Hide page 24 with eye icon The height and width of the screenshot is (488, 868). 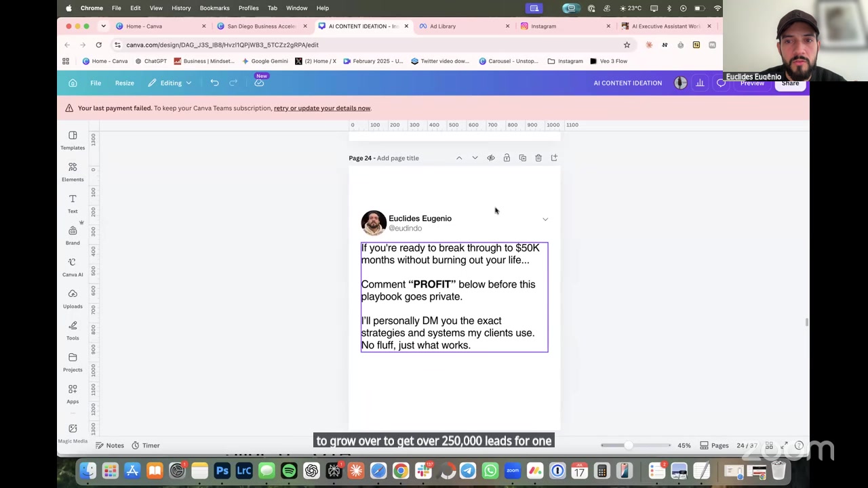[491, 158]
